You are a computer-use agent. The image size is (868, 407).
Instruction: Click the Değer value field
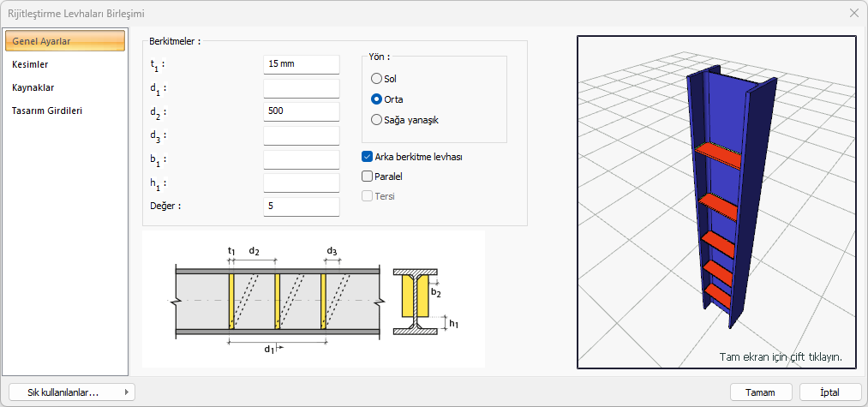[302, 206]
